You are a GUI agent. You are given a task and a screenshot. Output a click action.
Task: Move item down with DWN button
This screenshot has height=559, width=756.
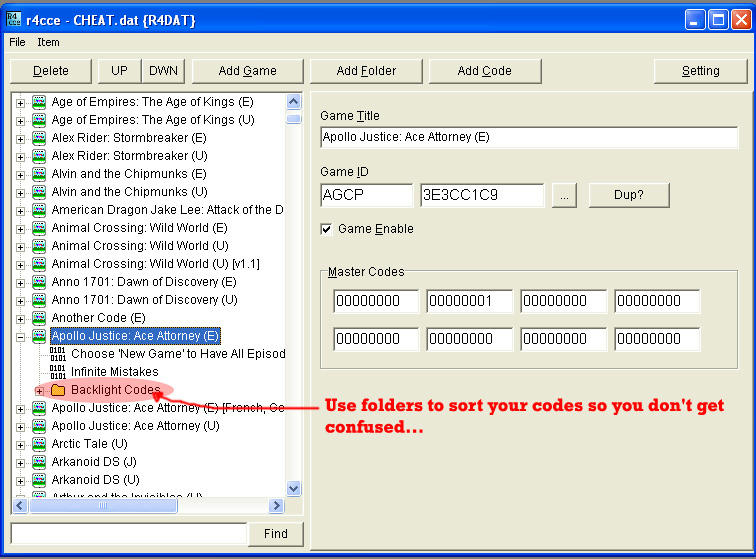pos(163,71)
